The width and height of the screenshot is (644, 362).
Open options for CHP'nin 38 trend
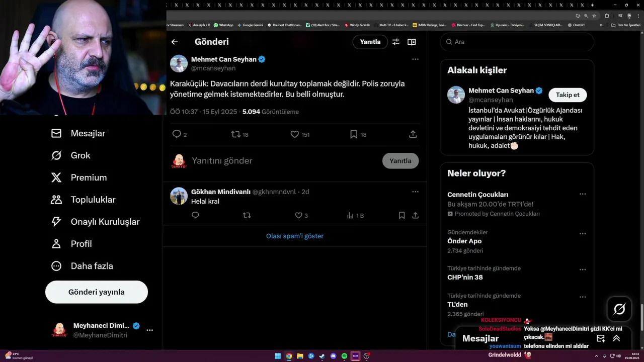tap(582, 269)
